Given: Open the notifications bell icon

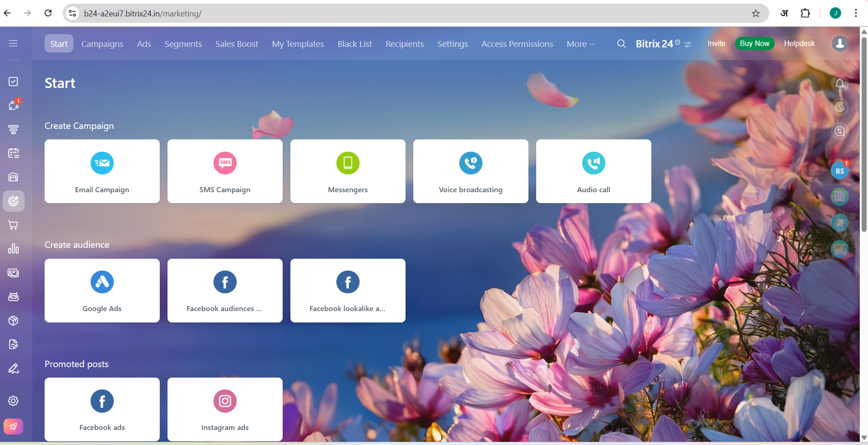Looking at the screenshot, I should (x=840, y=83).
